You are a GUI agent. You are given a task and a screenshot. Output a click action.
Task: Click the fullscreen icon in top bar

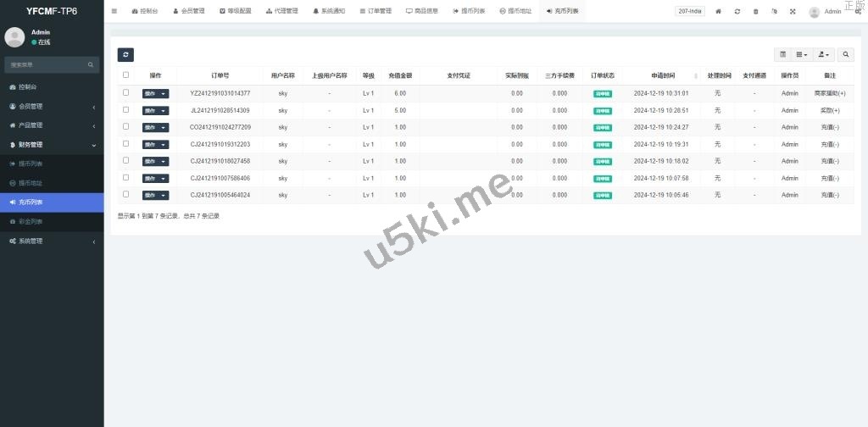[x=793, y=11]
